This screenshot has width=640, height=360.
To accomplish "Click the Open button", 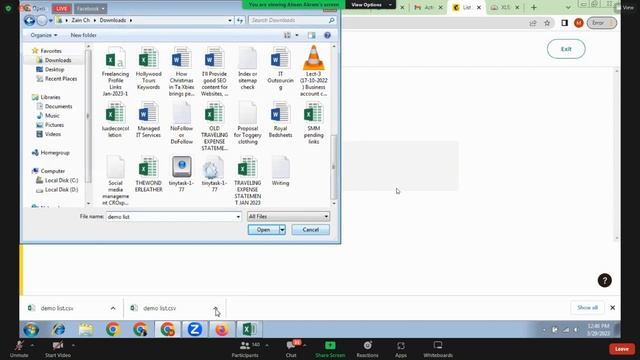I will pos(263,230).
